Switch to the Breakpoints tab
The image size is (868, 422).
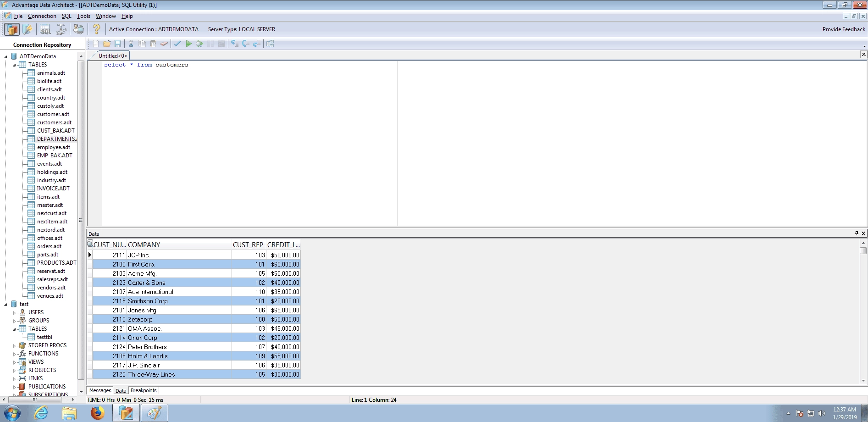144,390
